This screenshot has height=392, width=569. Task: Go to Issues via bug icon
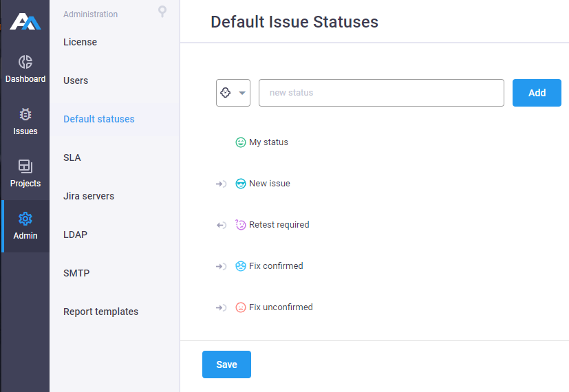[x=25, y=114]
